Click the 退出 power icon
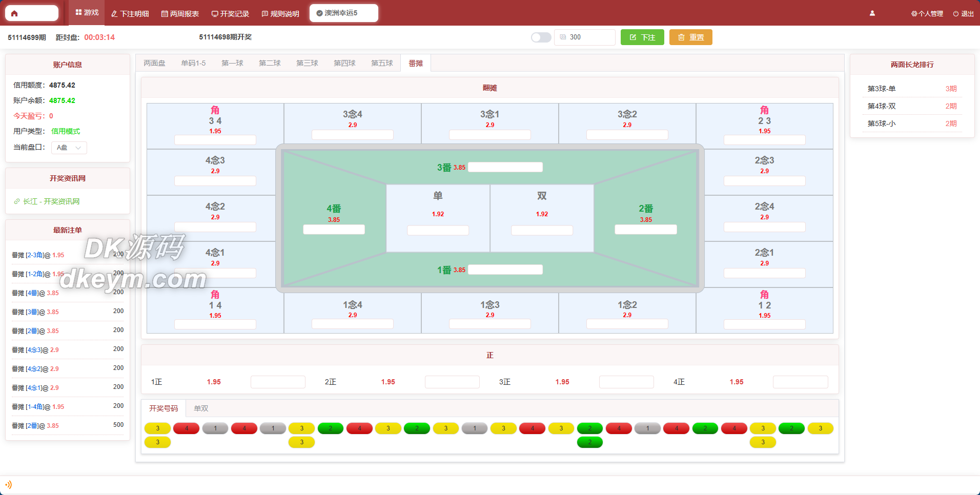Screen dimensions: 980x495 coord(956,14)
